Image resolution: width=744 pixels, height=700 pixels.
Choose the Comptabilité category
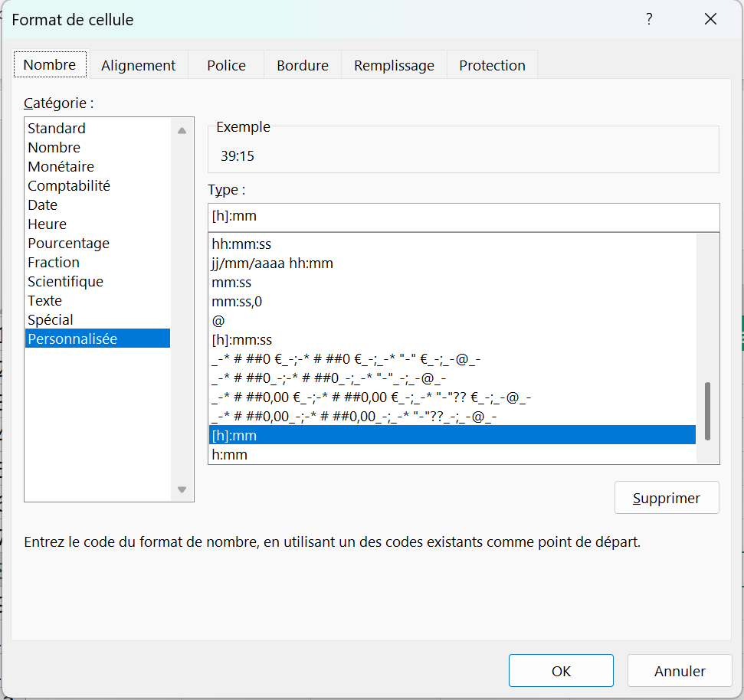[x=98, y=186]
